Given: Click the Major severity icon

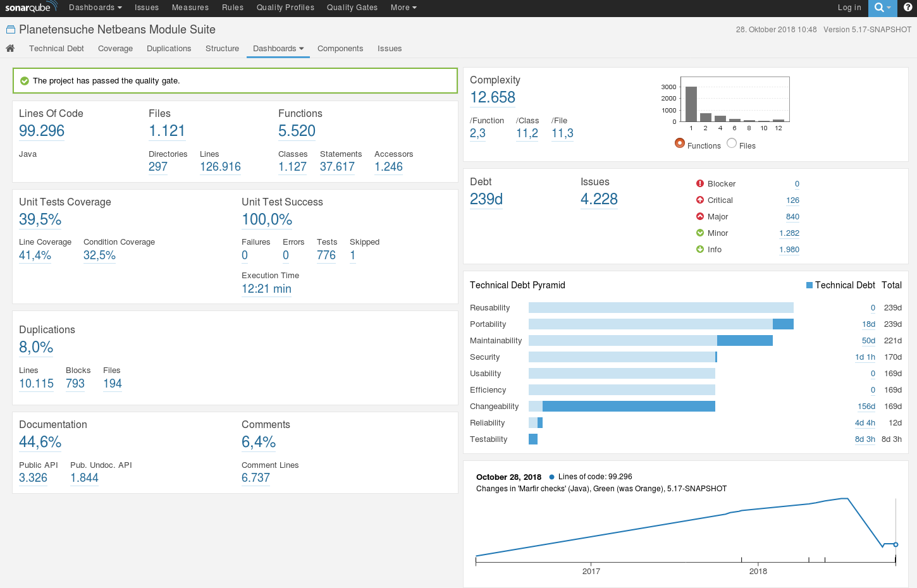Looking at the screenshot, I should (x=700, y=216).
